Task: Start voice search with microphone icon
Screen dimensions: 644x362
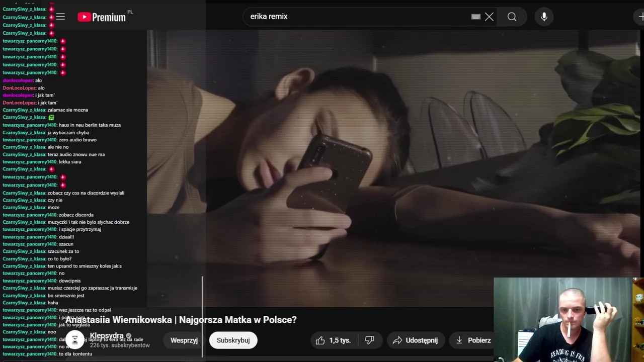Action: pyautogui.click(x=544, y=17)
